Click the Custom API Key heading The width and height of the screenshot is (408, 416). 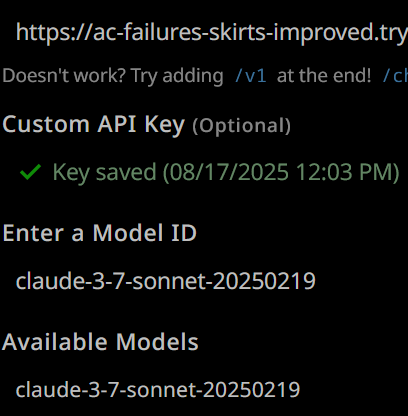93,124
